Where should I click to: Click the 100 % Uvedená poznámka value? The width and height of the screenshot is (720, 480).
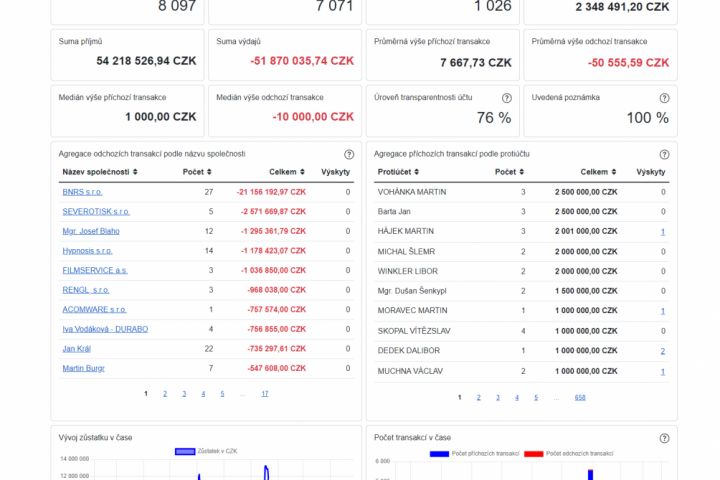pos(647,118)
